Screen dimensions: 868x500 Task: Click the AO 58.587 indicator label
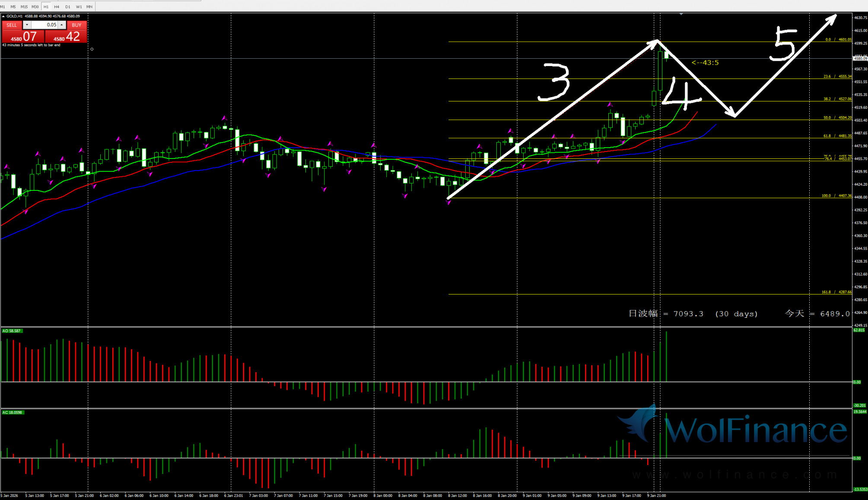coord(12,331)
